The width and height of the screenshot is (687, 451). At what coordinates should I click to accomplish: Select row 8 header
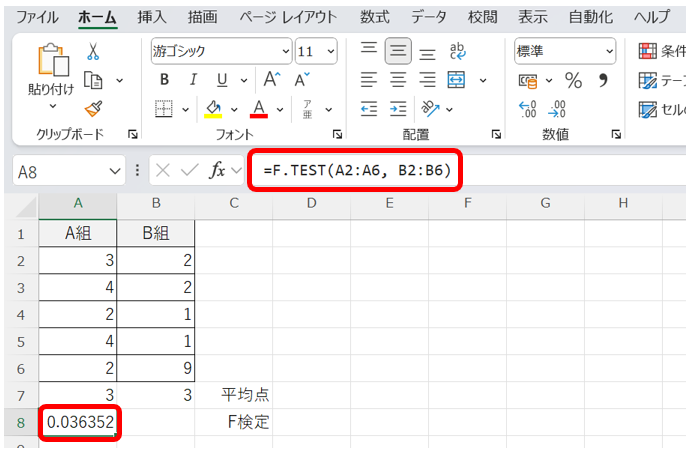pos(21,423)
